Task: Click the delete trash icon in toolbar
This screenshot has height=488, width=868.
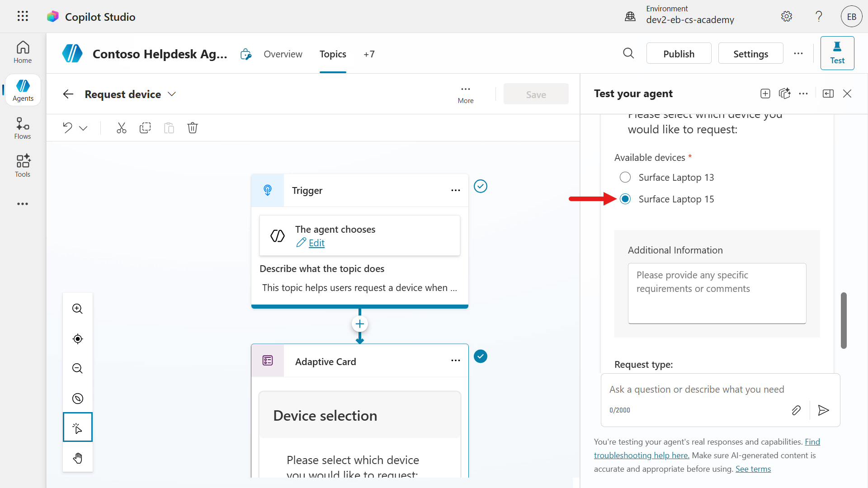Action: click(193, 128)
